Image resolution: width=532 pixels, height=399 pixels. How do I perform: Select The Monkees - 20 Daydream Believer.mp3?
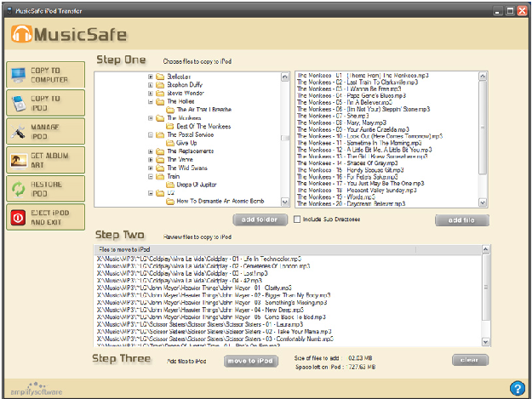point(352,203)
